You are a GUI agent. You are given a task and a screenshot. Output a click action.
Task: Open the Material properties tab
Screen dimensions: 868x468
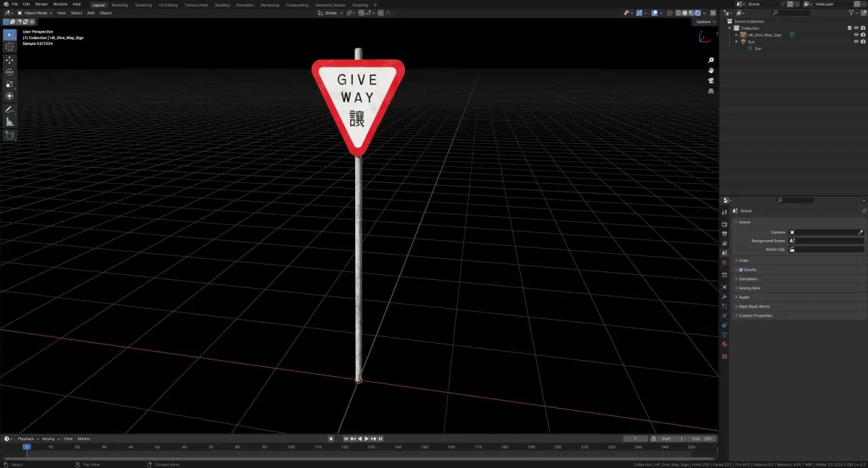click(725, 344)
